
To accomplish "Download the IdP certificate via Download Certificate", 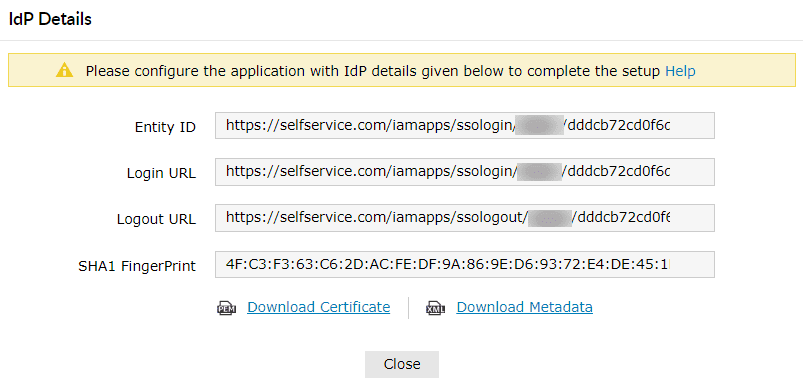I will point(319,307).
